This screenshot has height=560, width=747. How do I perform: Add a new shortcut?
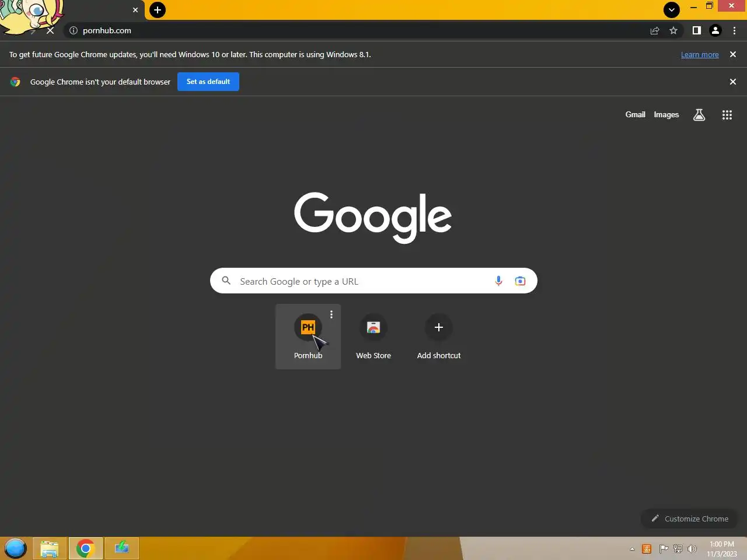pos(439,337)
